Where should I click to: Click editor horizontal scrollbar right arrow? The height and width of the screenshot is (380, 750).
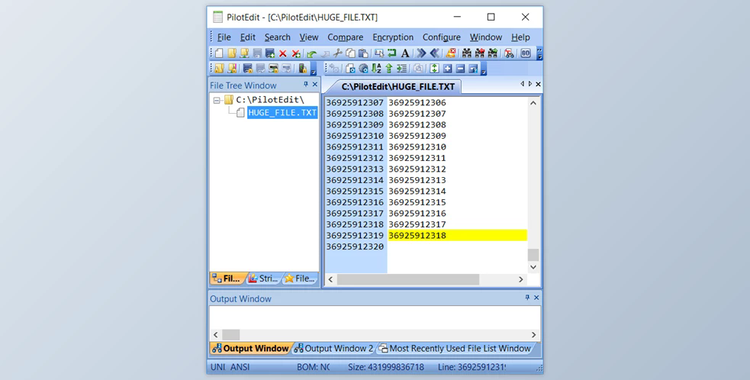click(521, 279)
